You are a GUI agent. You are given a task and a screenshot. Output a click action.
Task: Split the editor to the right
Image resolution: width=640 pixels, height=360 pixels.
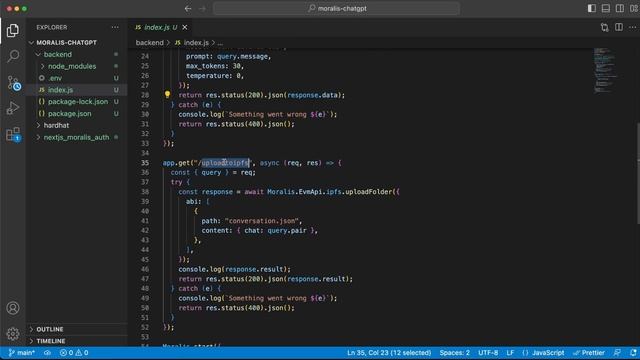tap(619, 27)
